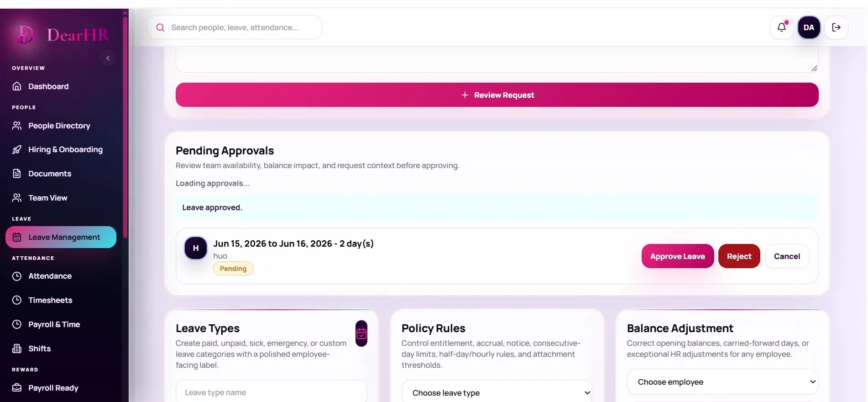Screen dimensions: 868x402
Task: Open Hiring & Onboarding section
Action: [x=61, y=149]
